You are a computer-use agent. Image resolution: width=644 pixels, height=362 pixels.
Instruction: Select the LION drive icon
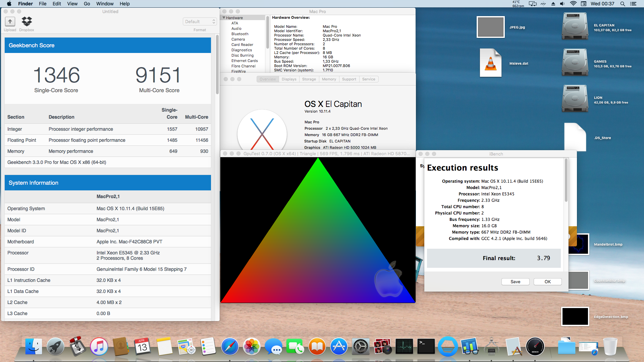[x=575, y=99]
